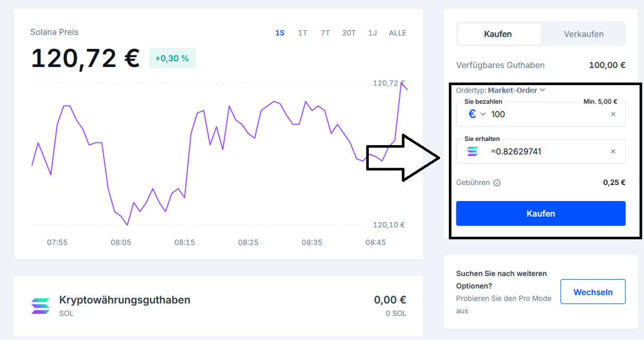Clear the 'Sie erhalten' amount with X
Screen dimensions: 644x340
tap(613, 152)
